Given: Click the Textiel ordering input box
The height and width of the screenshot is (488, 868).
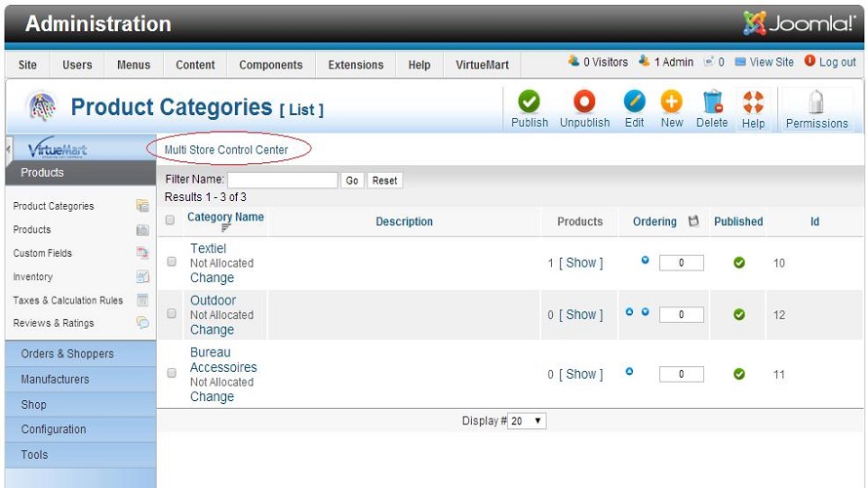Looking at the screenshot, I should 681,263.
